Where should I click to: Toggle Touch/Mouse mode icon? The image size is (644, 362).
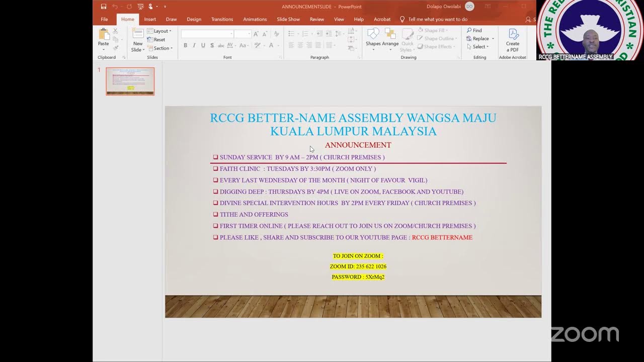click(x=150, y=7)
